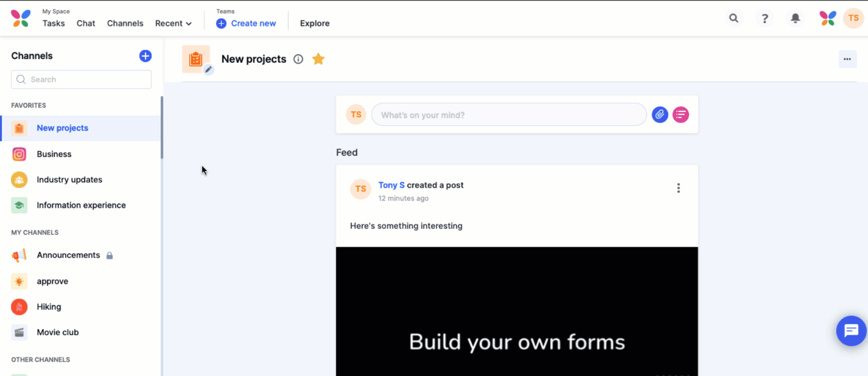Click the sidebar vertical scrollbar
Screen dimensions: 868x376
[162, 128]
